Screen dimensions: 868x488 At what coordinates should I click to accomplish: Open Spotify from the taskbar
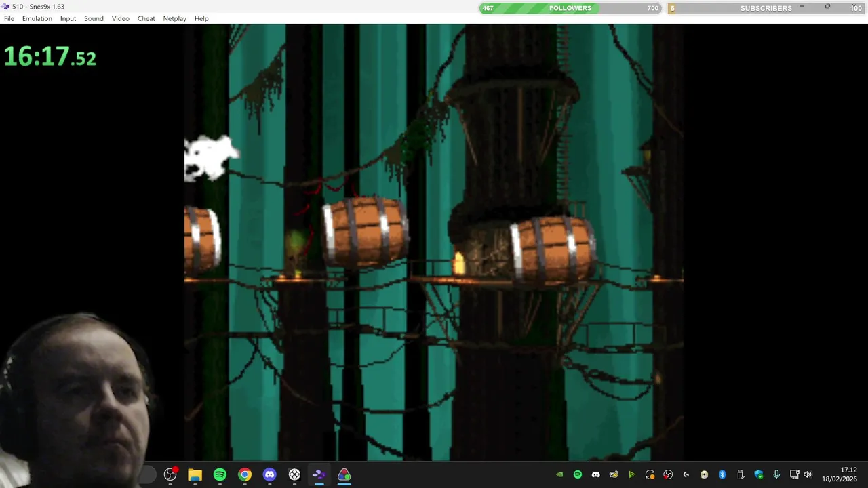[220, 474]
